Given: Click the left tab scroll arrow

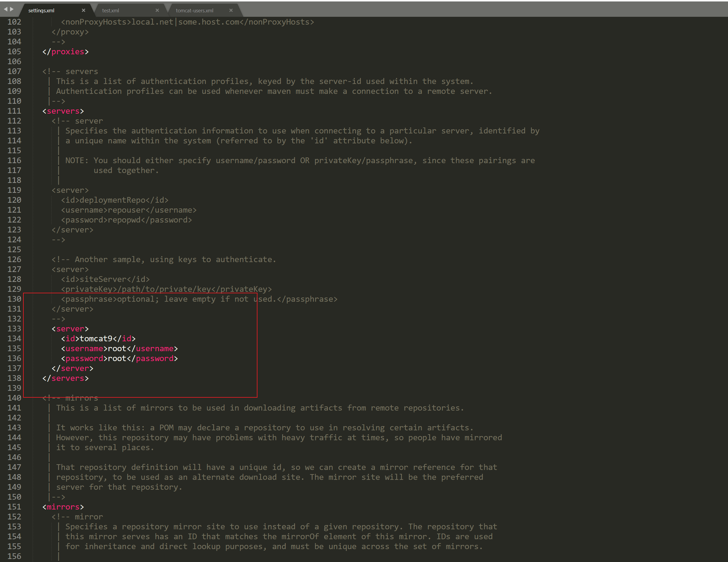Looking at the screenshot, I should (5, 9).
